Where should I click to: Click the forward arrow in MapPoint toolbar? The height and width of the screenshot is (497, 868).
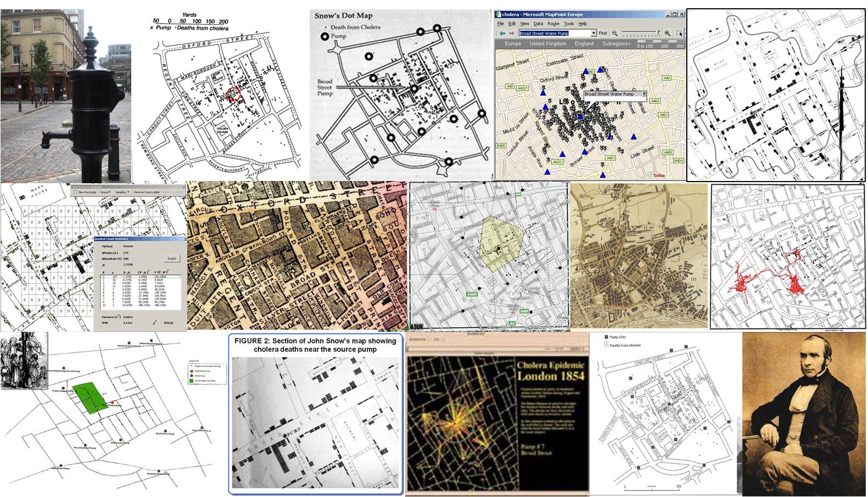point(511,33)
